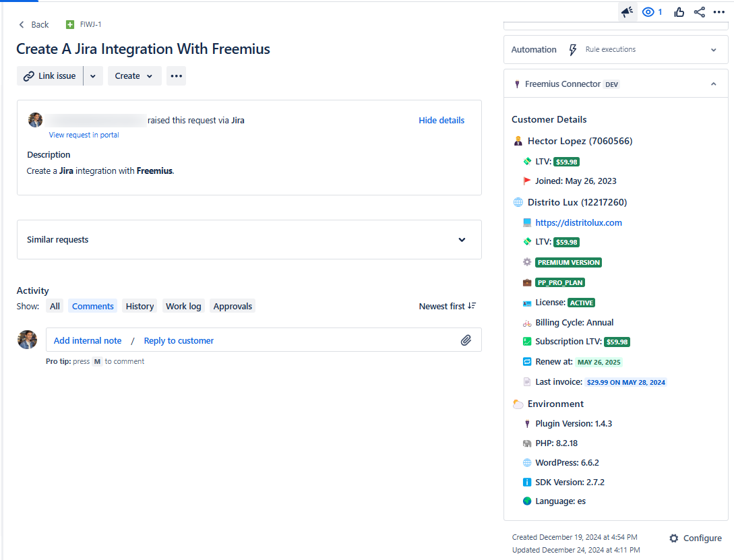Open the top-right more actions menu
The width and height of the screenshot is (734, 560).
719,12
